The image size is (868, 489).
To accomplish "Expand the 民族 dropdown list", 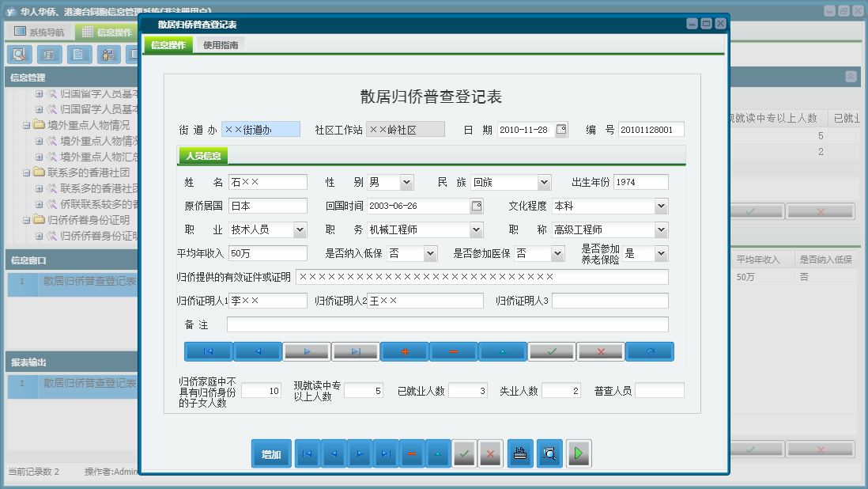I will pos(544,183).
